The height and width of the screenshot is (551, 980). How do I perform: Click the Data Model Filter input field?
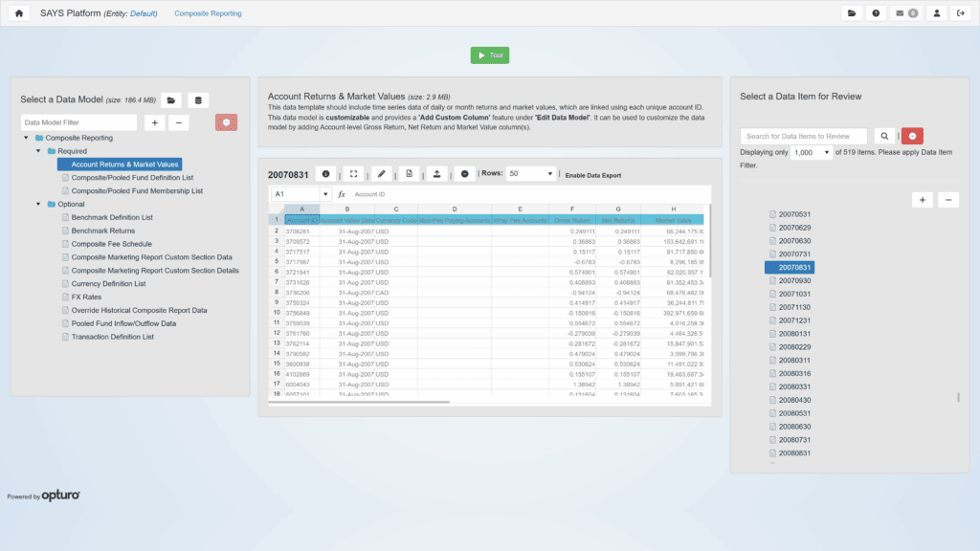click(78, 122)
